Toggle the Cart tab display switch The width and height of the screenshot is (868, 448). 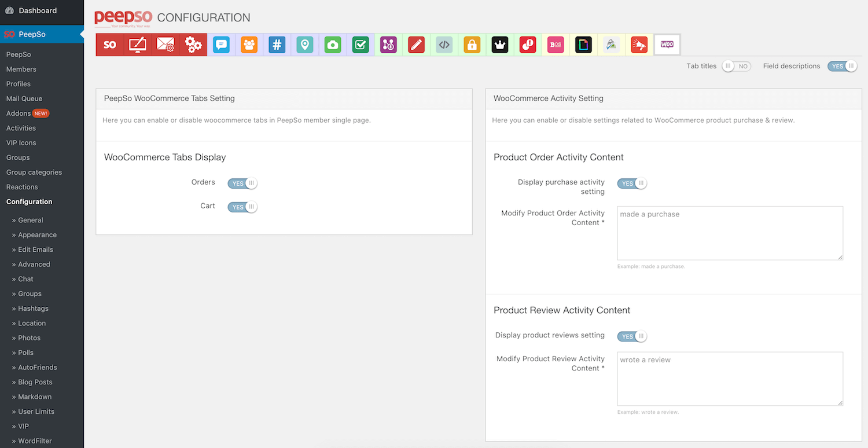click(x=242, y=207)
